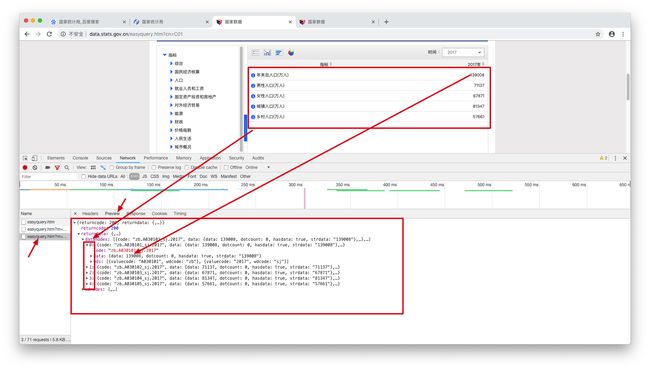
Task: Close the DevTools panel
Action: pos(625,158)
